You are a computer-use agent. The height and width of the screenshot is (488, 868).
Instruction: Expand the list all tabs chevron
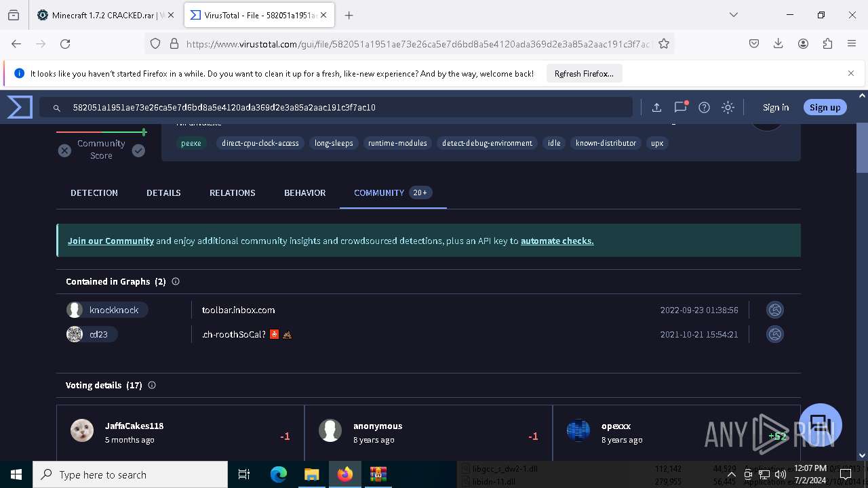pyautogui.click(x=733, y=15)
